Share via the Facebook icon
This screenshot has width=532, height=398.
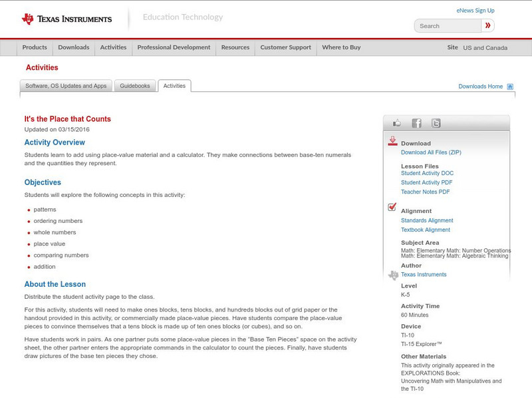coord(416,123)
